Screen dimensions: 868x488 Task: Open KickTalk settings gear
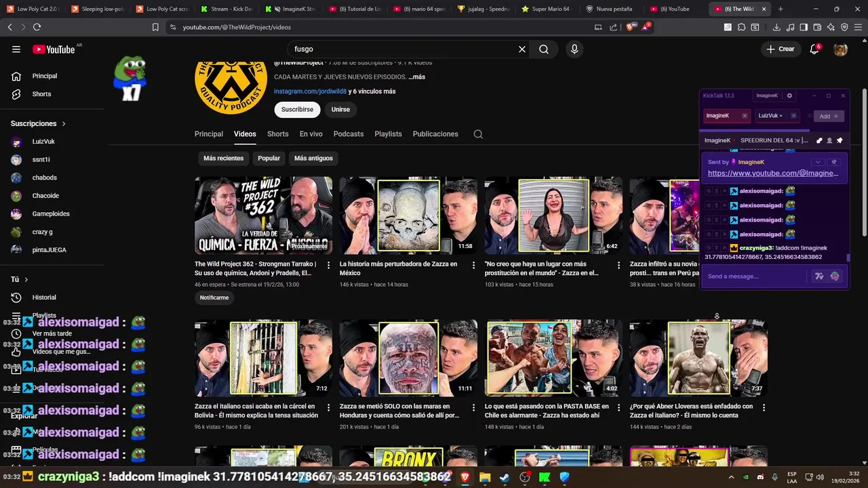pyautogui.click(x=789, y=96)
